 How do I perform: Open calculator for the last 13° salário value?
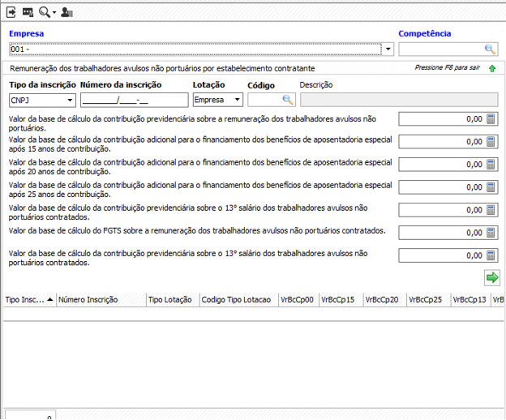491,255
